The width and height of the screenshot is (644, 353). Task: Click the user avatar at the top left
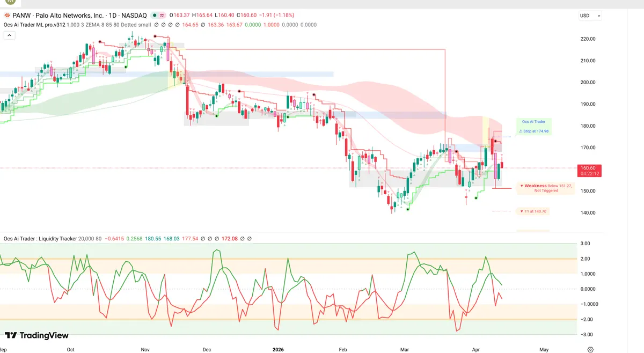[x=11, y=3]
